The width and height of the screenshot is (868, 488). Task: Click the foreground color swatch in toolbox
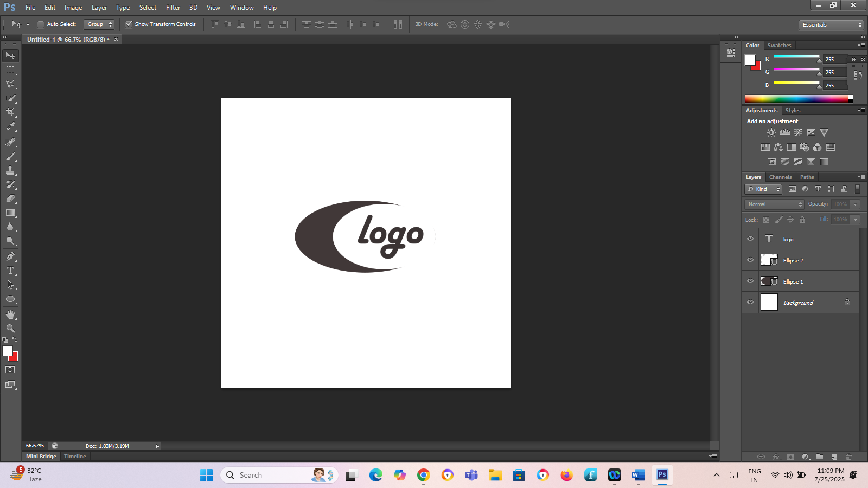[x=7, y=351]
